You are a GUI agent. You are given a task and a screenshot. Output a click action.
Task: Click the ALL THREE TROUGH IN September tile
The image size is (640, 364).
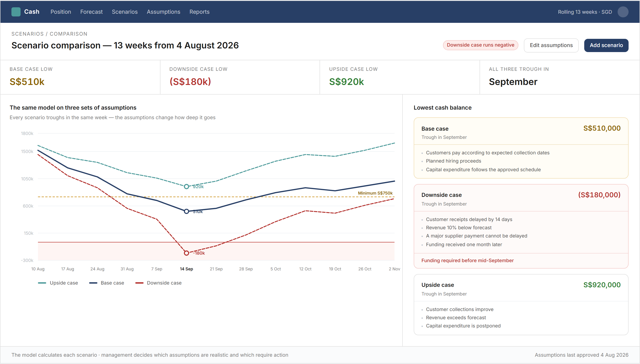coord(560,77)
